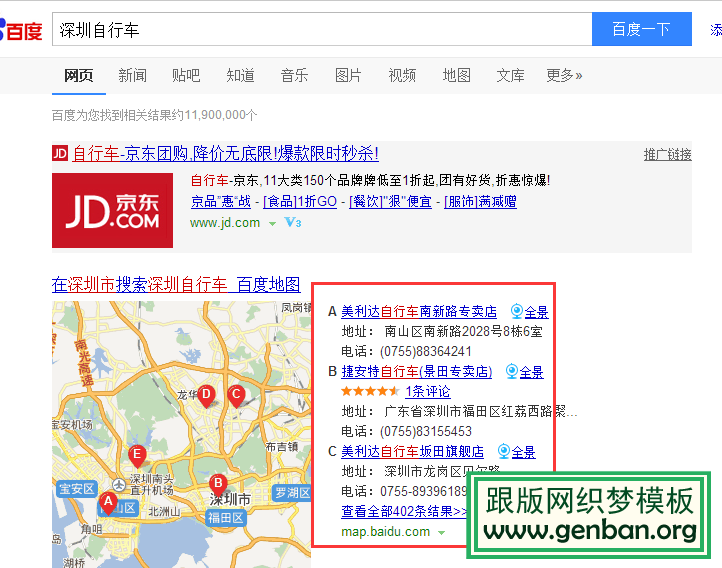Viewport: 722px width, 568px height.
Task: Switch to the 文库 tab
Action: click(510, 75)
